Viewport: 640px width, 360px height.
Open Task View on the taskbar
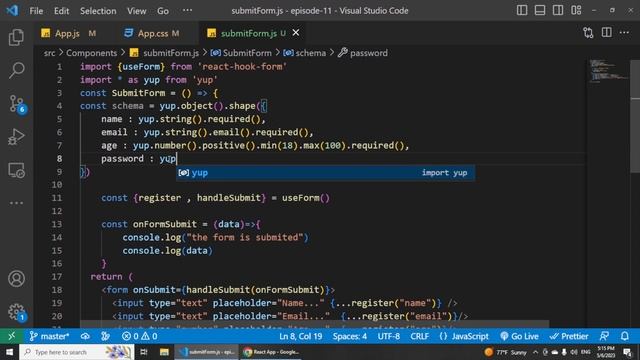(x=144, y=352)
